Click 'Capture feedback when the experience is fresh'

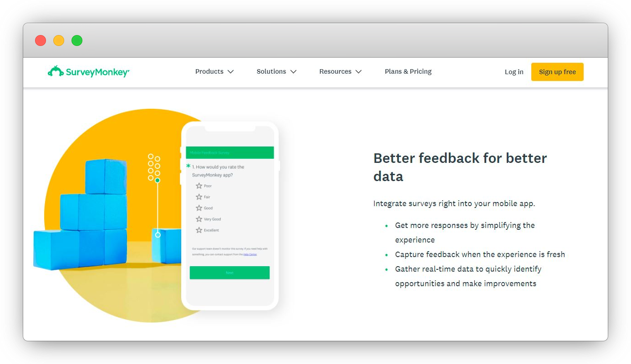(480, 254)
